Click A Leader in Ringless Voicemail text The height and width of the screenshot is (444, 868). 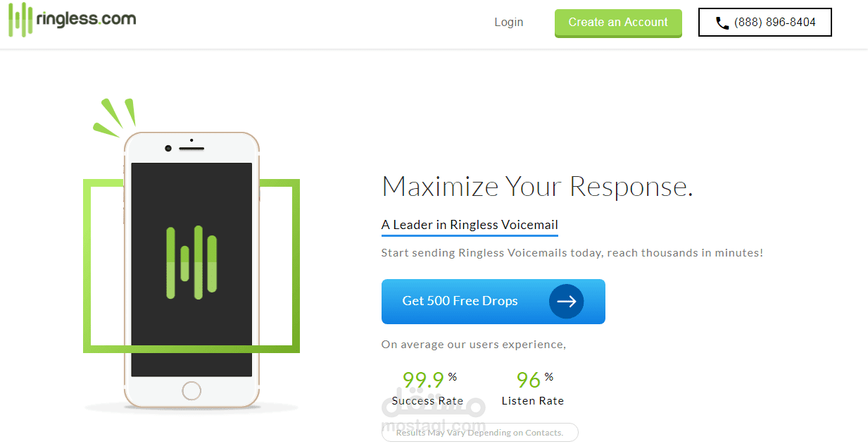(470, 225)
